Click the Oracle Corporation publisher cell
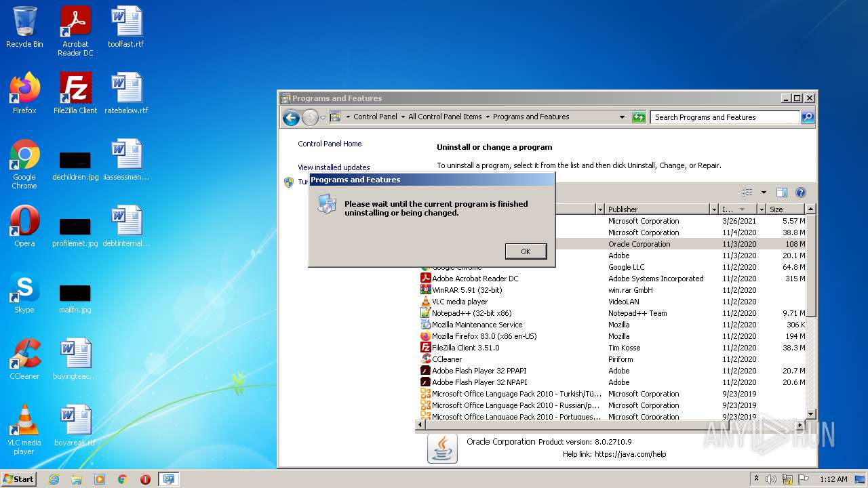Image resolution: width=868 pixels, height=488 pixels. point(639,244)
